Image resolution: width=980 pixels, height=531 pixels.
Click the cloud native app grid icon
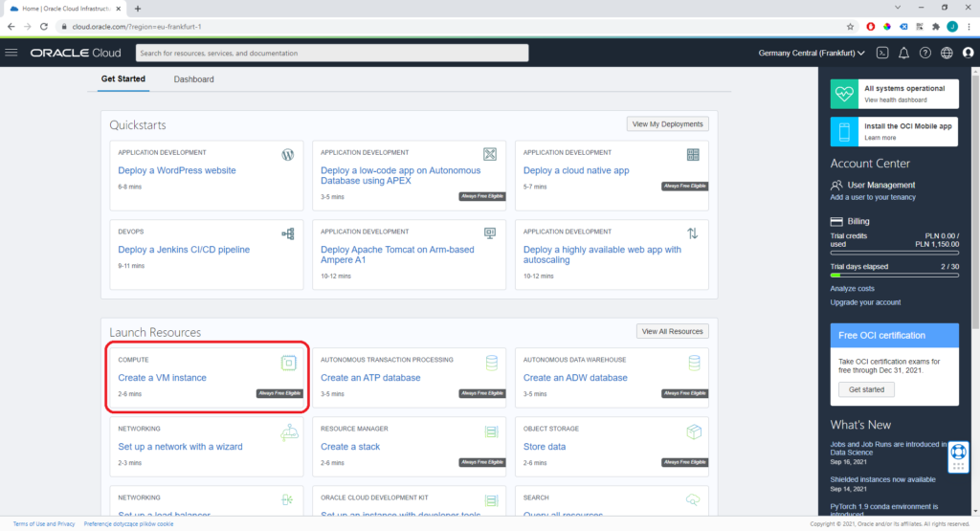point(693,154)
